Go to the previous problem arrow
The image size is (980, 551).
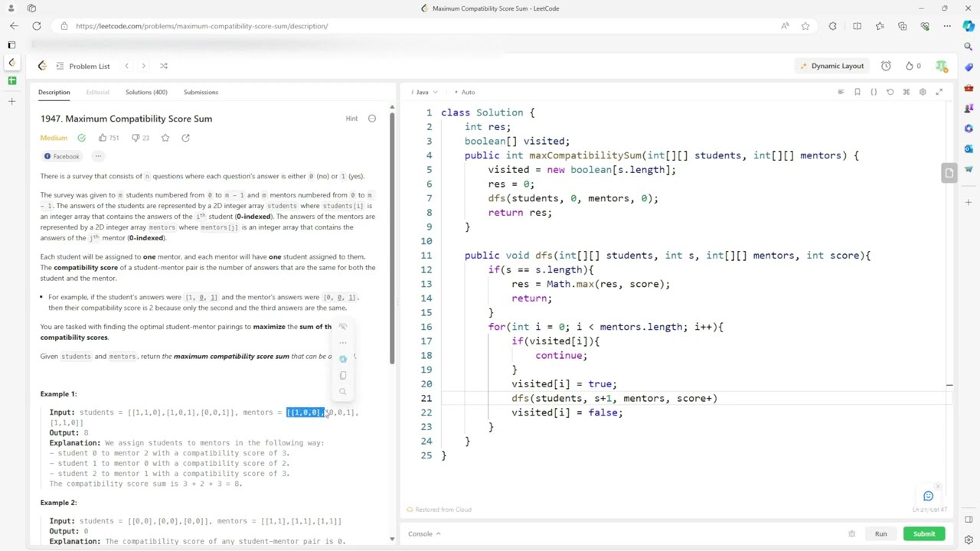point(127,66)
